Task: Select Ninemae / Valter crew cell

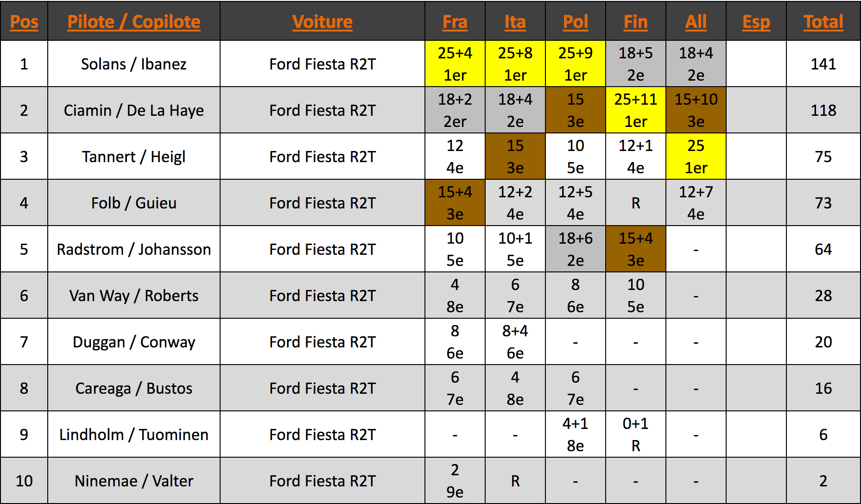Action: coord(134,481)
